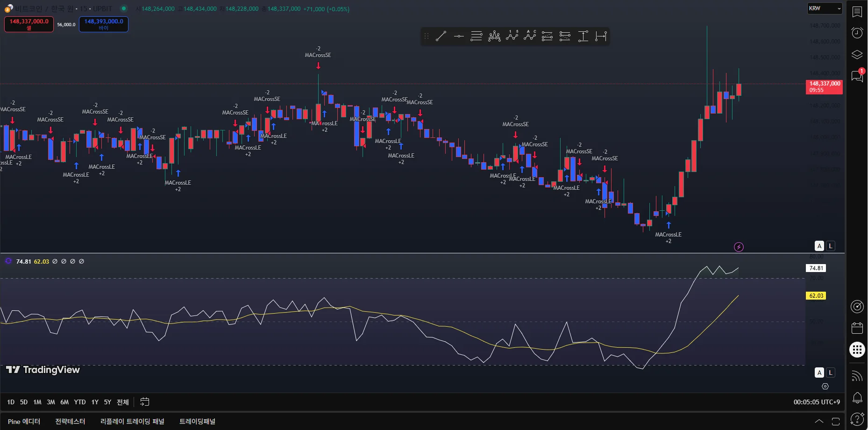Open the Alerts alarm clock panel

click(x=857, y=33)
